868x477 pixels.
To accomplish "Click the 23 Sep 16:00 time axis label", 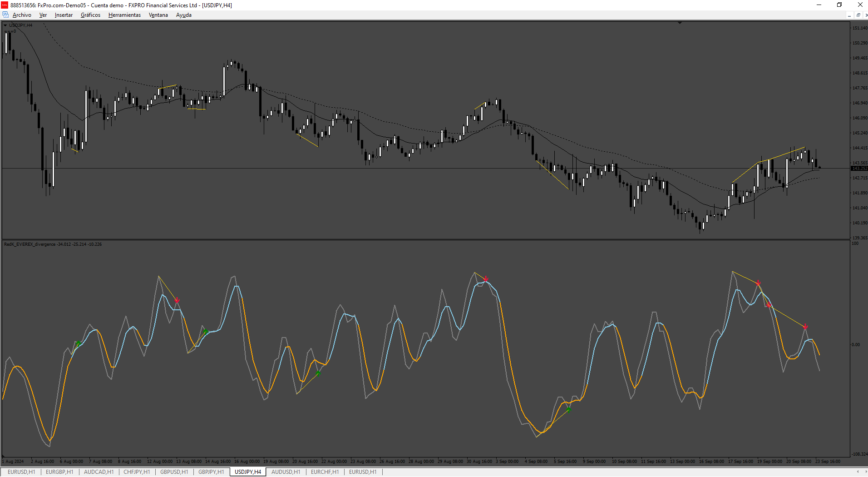I will pos(828,462).
